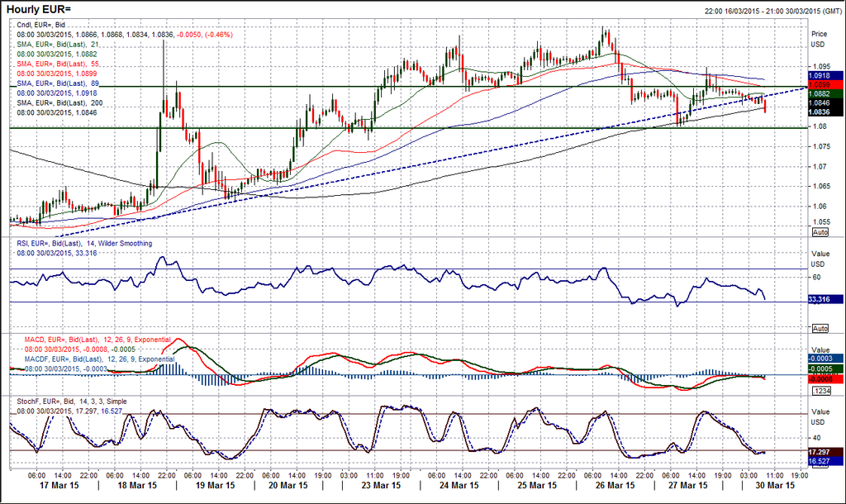Click the red -0.0008 MACD value tag
The height and width of the screenshot is (504, 846).
[825, 378]
